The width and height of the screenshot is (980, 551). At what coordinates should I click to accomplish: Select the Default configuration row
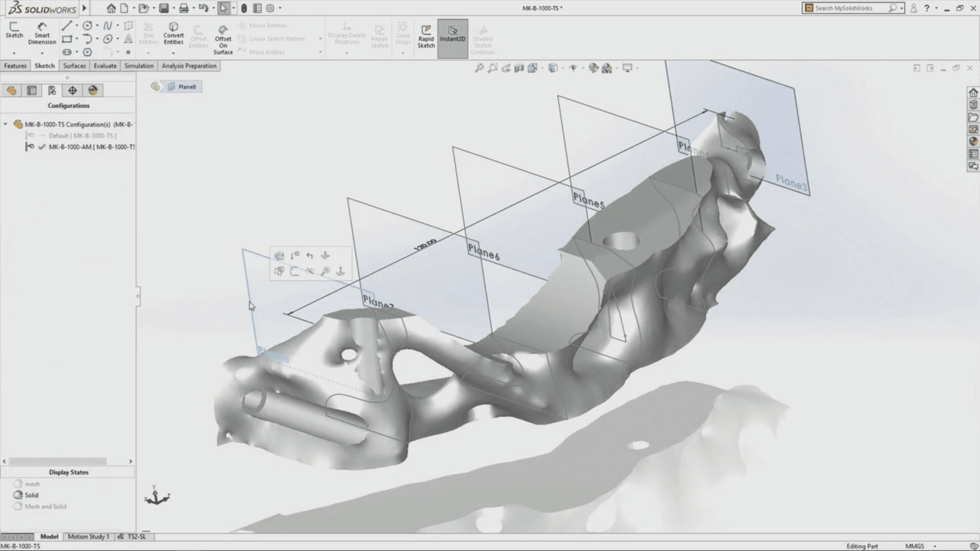[x=72, y=135]
